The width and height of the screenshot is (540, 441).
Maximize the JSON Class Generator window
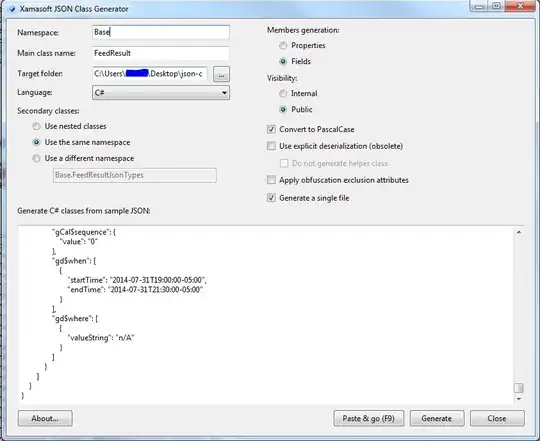(496, 6)
